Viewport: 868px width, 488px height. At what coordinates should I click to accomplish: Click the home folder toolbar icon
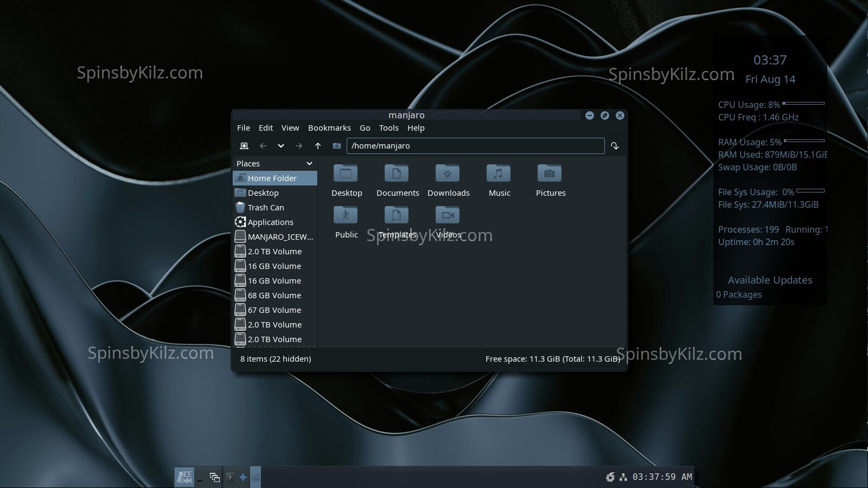337,146
